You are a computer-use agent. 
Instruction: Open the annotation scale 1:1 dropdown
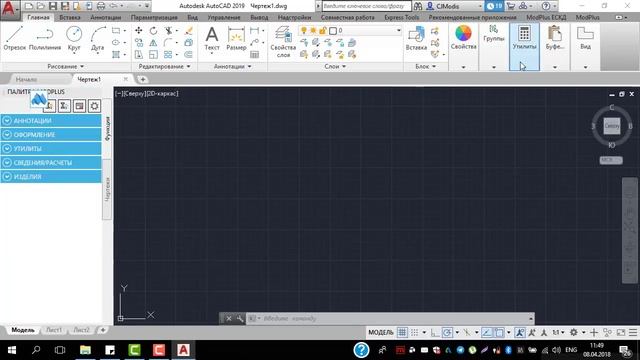point(558,332)
